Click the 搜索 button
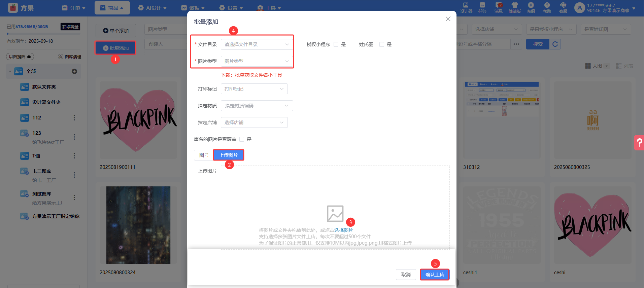Image resolution: width=644 pixels, height=288 pixels. pyautogui.click(x=538, y=44)
